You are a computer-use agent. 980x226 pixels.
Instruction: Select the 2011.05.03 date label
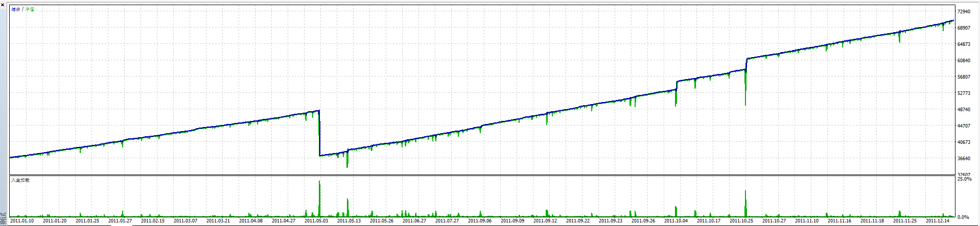tap(316, 221)
